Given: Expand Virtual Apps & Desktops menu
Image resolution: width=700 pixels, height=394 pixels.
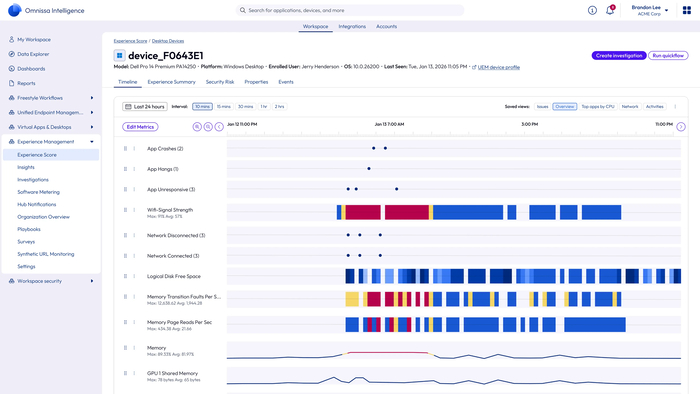Looking at the screenshot, I should point(92,127).
